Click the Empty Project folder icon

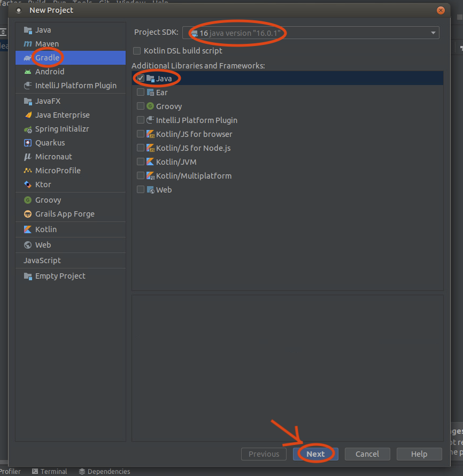point(28,277)
